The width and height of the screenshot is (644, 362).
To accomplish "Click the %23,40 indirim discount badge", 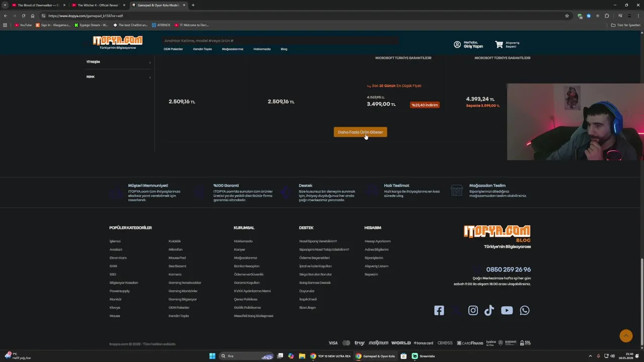I will 425,105.
